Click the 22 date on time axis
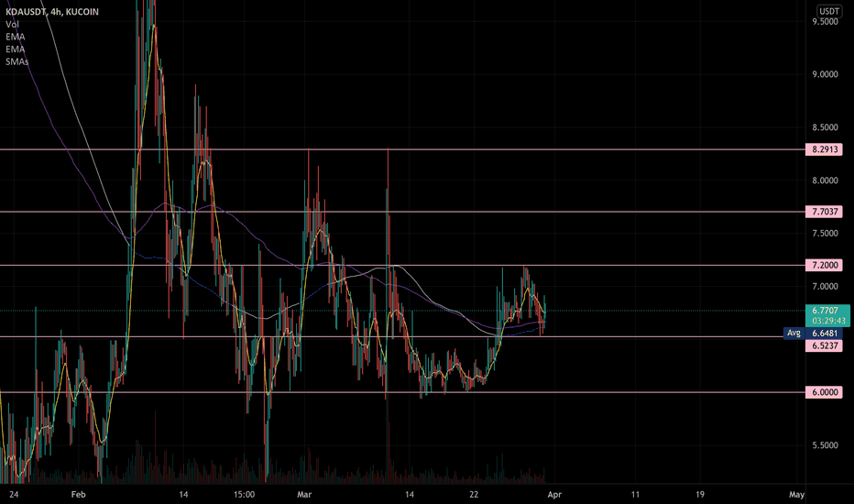Image resolution: width=854 pixels, height=504 pixels. tap(474, 495)
